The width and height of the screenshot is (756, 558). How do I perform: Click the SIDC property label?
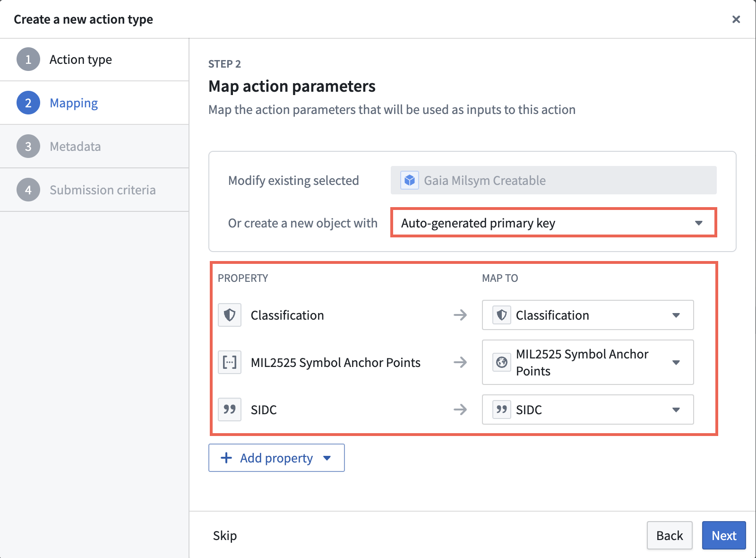coord(264,410)
